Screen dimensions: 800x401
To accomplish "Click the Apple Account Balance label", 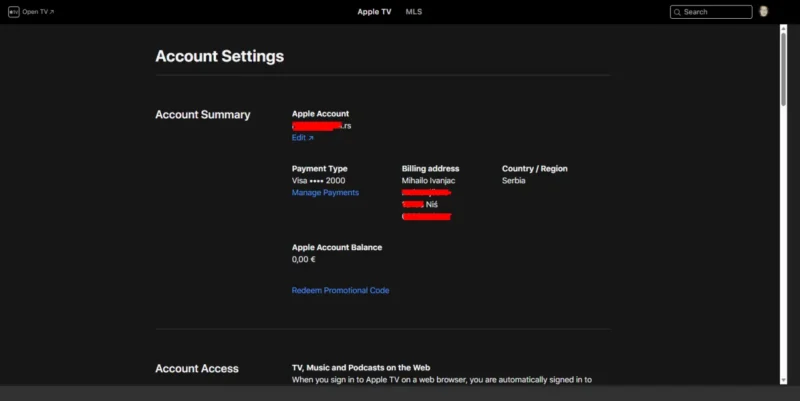I will 337,247.
